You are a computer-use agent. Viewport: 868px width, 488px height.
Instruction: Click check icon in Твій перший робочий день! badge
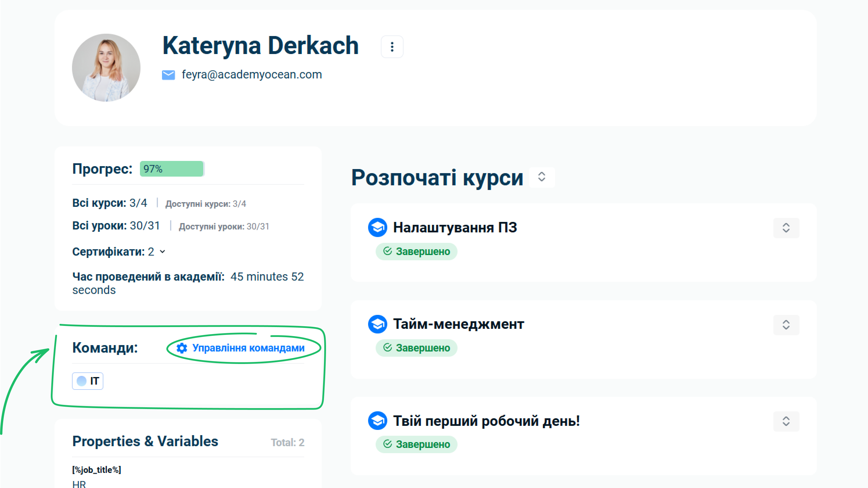click(x=388, y=444)
